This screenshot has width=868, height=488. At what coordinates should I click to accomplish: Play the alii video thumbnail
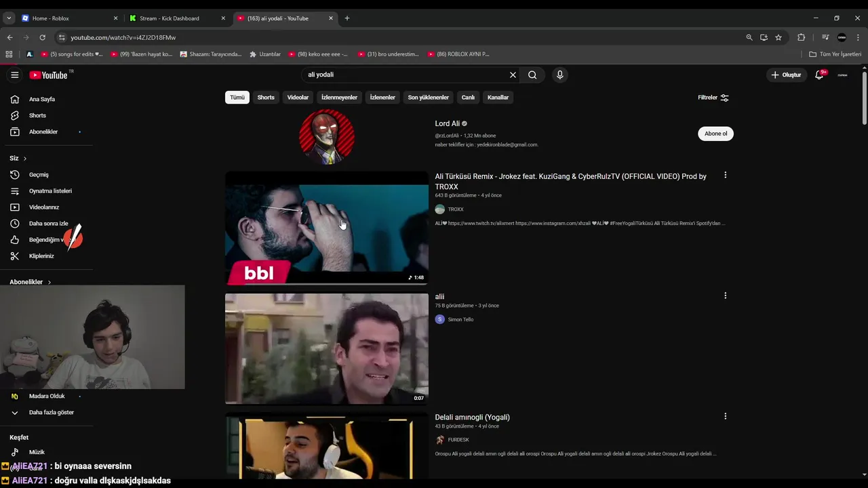[x=327, y=348]
